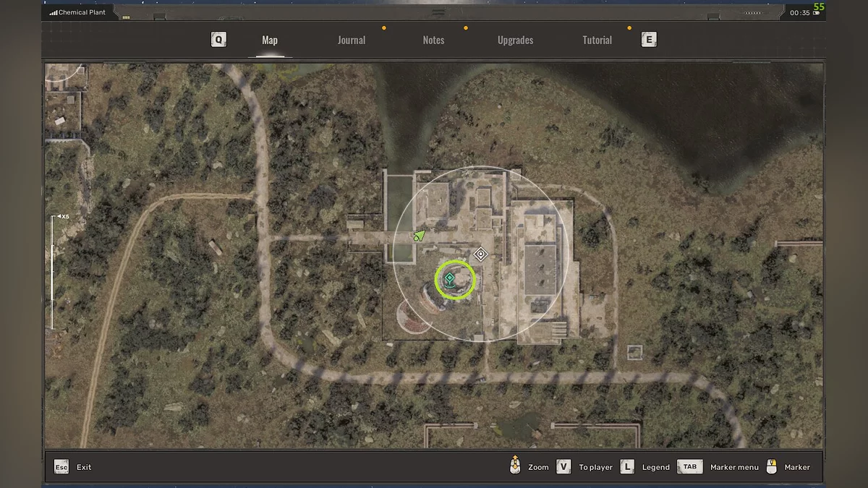The height and width of the screenshot is (488, 868).
Task: Select the white diamond map marker
Action: [x=480, y=254]
